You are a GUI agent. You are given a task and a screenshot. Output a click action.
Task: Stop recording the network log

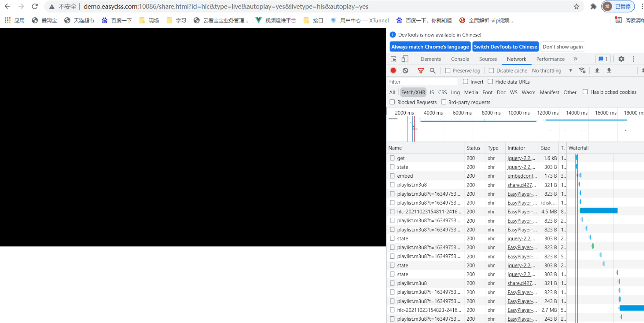tap(393, 70)
